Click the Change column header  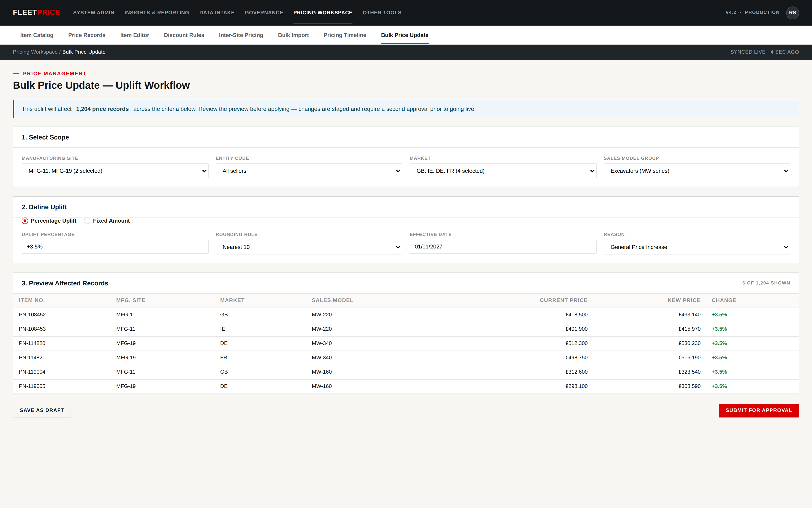coord(724,300)
